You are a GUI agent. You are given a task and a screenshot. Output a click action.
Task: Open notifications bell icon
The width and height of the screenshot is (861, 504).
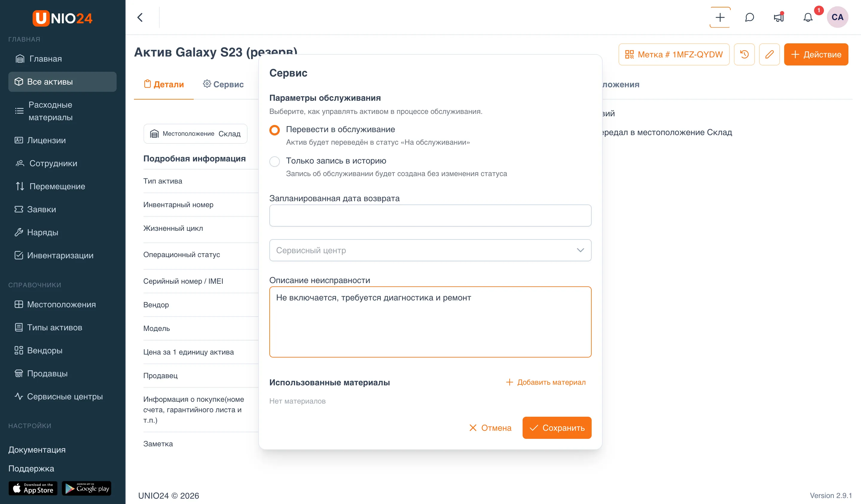click(x=808, y=17)
